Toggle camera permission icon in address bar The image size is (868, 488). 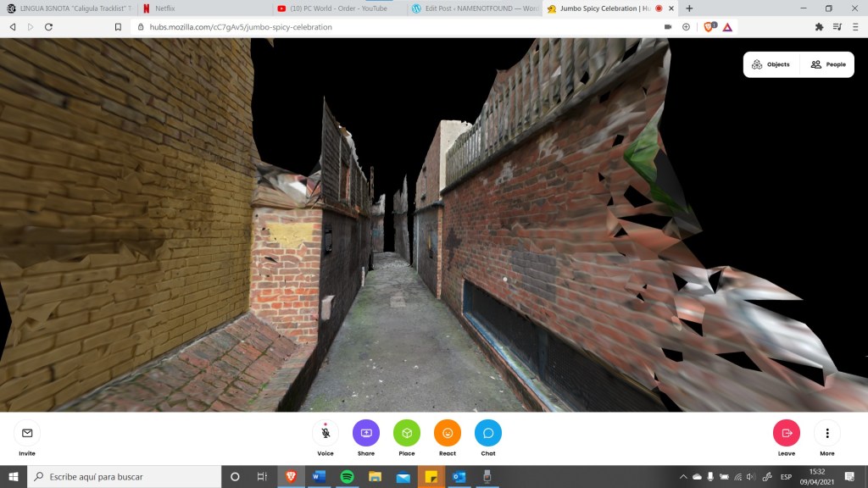click(x=668, y=27)
